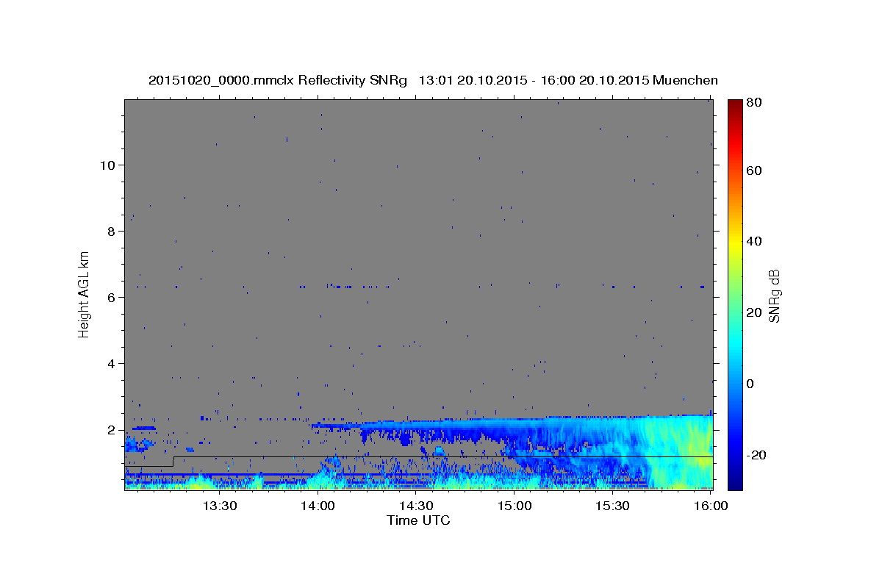Click the plot title text starting 20151020_0000.mmclx
This screenshot has height=588, width=882.
click(433, 80)
